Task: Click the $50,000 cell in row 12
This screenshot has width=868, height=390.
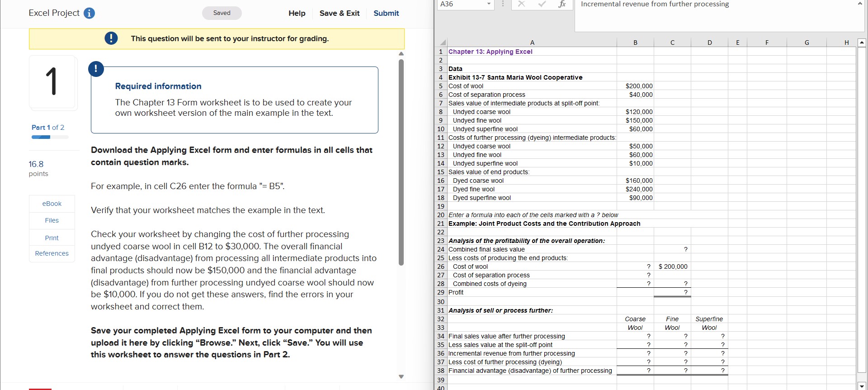Action: 635,146
